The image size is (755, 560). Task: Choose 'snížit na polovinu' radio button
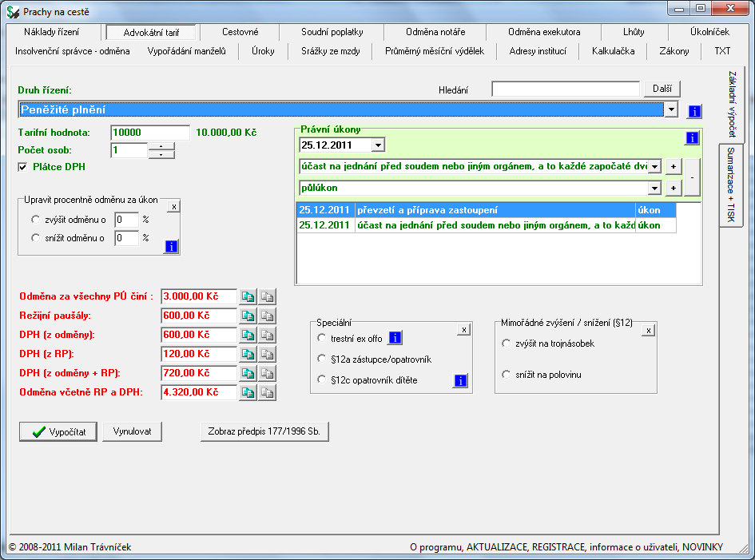click(506, 375)
